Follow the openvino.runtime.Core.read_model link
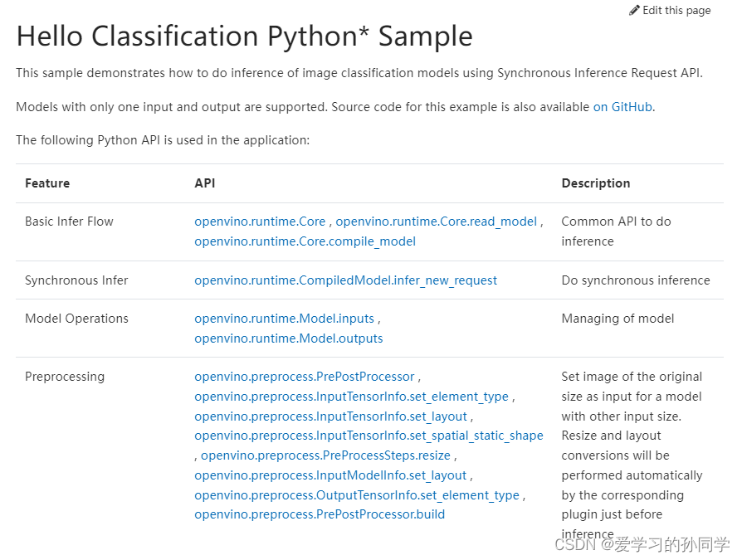742x560 pixels. tap(436, 222)
